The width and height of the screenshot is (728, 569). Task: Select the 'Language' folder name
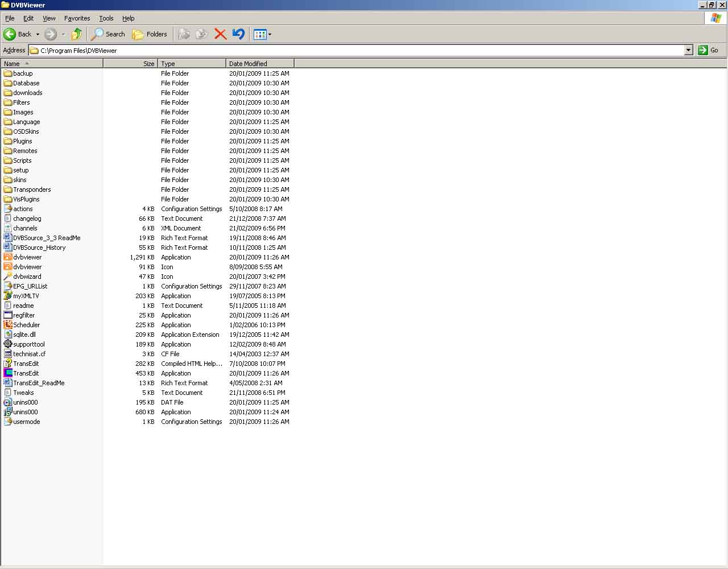[x=27, y=122]
